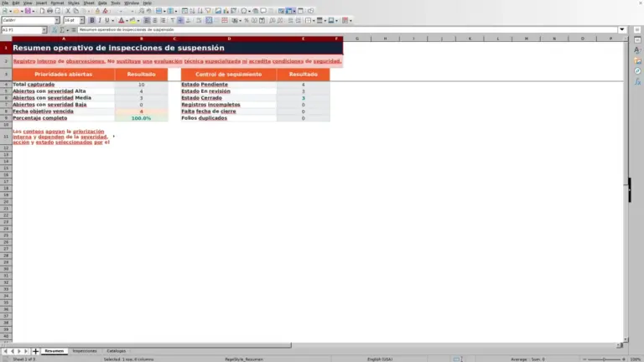Viewport: 644px width, 362px height.
Task: Toggle Bold formatting
Action: [x=92, y=20]
